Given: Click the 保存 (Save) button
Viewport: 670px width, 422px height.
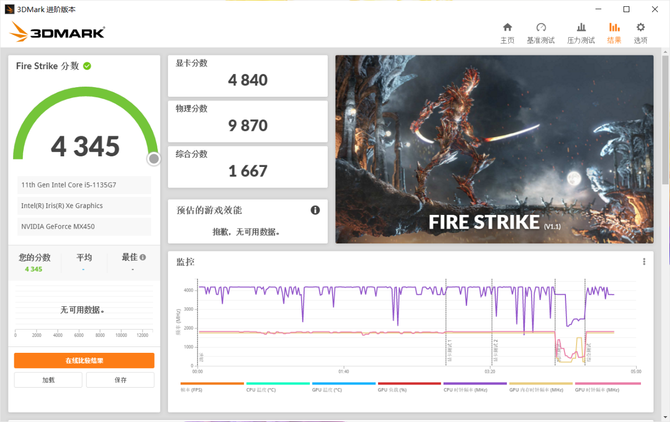Looking at the screenshot, I should [120, 380].
